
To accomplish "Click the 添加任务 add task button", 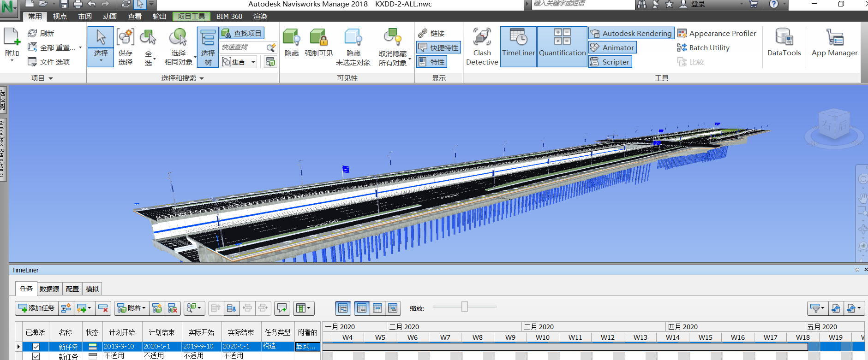I will pos(36,308).
